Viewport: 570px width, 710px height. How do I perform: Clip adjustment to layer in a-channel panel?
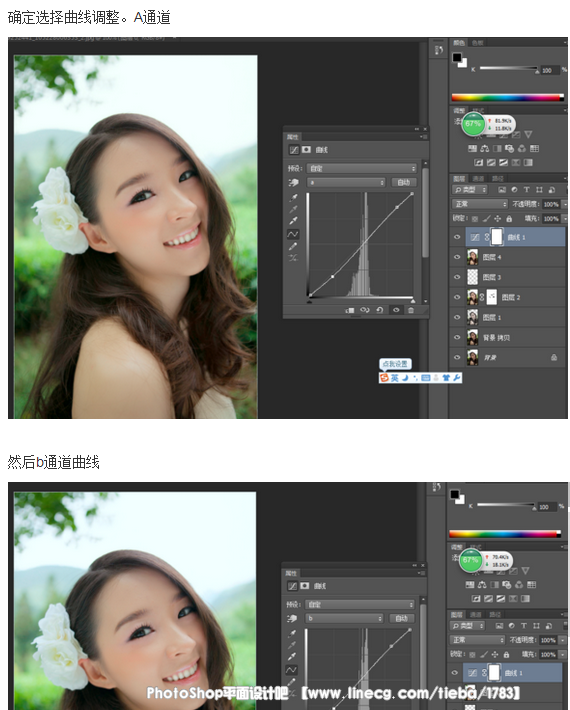pos(350,310)
